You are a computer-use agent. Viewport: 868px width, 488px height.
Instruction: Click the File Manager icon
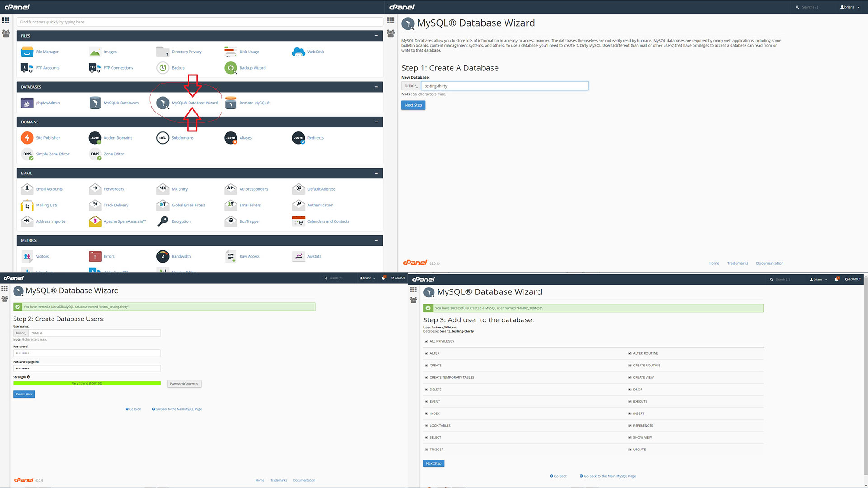point(27,51)
